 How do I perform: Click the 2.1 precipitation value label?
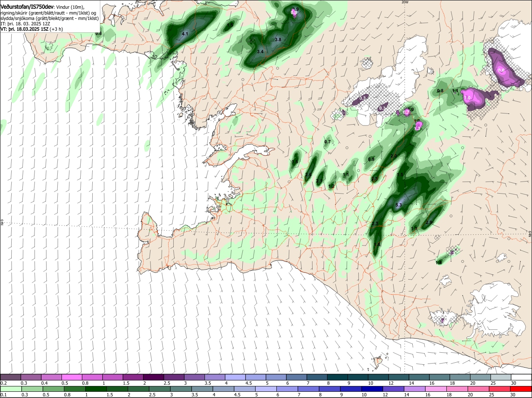[319, 181]
